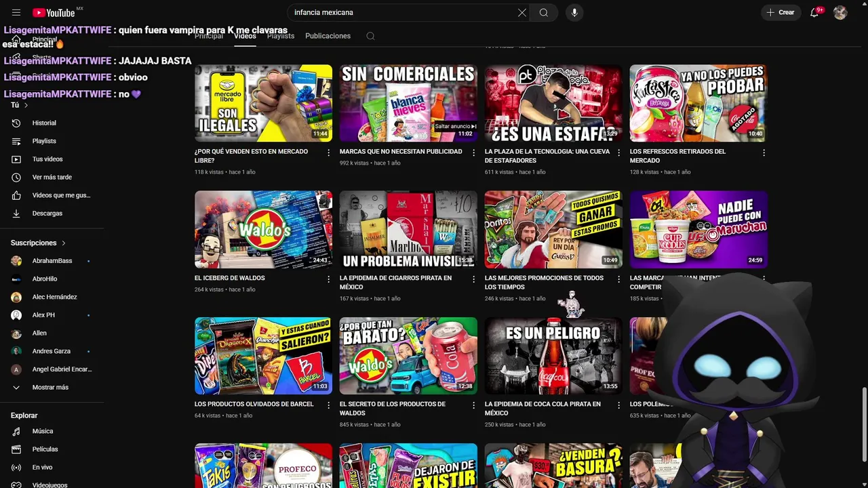
Task: Open options for Secreto de Waldos video
Action: [474, 405]
